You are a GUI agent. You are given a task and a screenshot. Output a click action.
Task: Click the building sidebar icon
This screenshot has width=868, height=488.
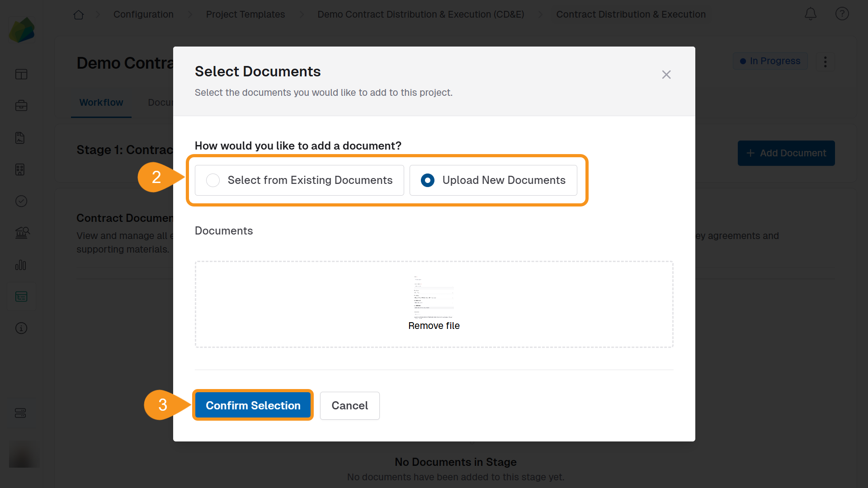click(20, 169)
